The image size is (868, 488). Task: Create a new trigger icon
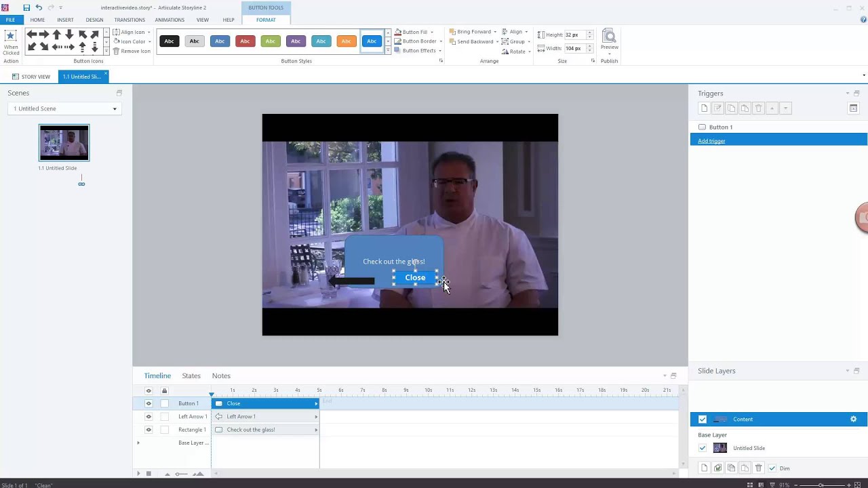pos(704,108)
